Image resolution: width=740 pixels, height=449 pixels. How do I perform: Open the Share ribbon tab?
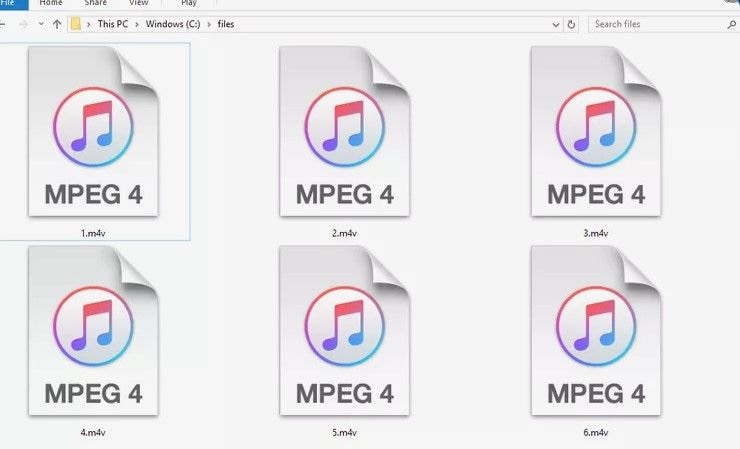click(95, 3)
